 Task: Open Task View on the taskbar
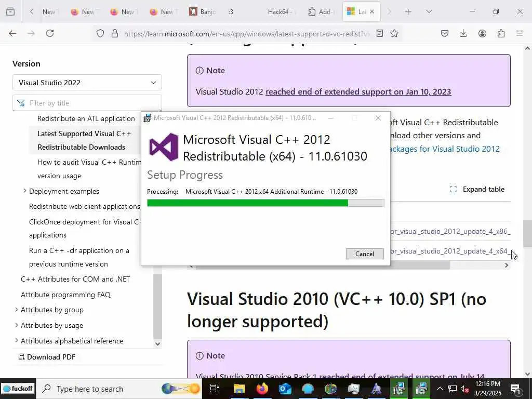click(215, 389)
